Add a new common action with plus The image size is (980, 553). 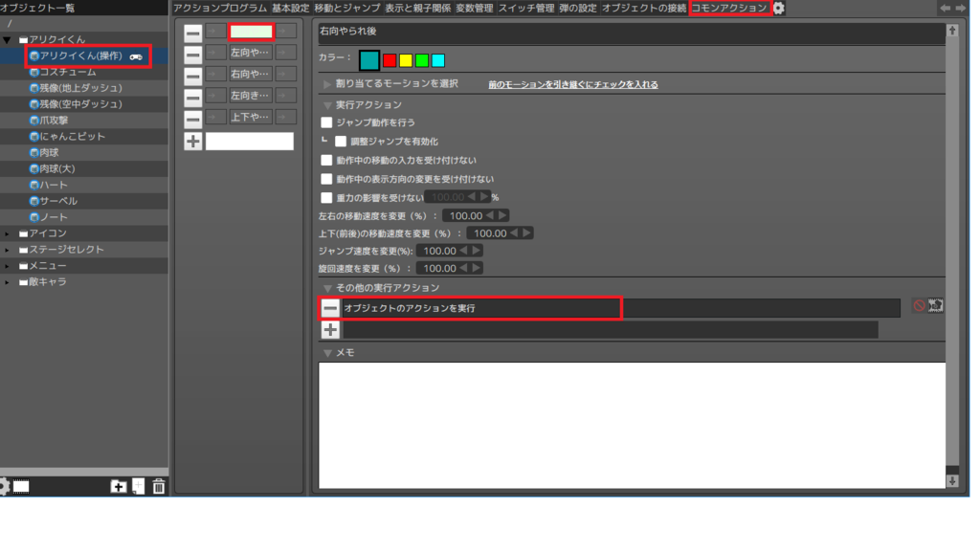click(x=192, y=142)
